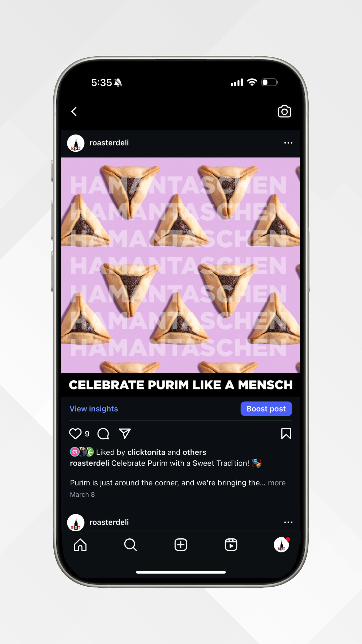The width and height of the screenshot is (362, 644).
Task: Open the camera icon at top right
Action: pos(284,111)
